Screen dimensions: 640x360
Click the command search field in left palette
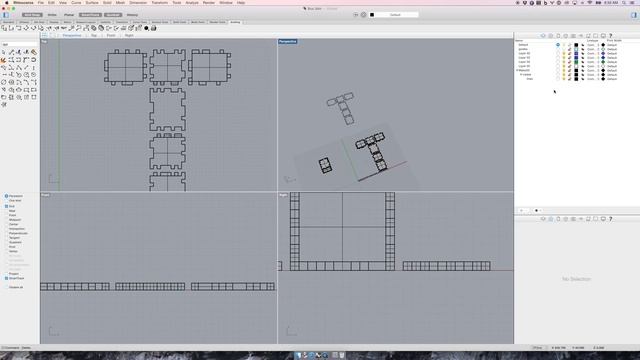pos(19,44)
